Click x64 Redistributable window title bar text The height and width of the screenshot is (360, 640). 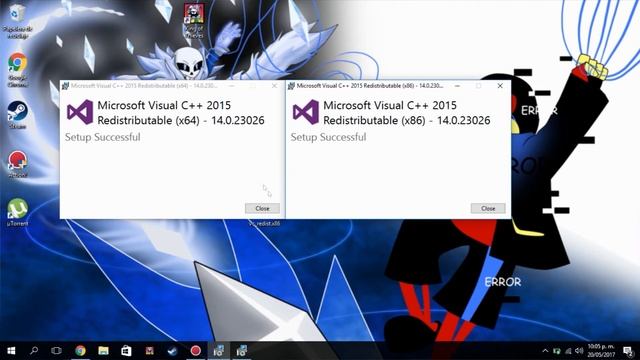[x=144, y=86]
